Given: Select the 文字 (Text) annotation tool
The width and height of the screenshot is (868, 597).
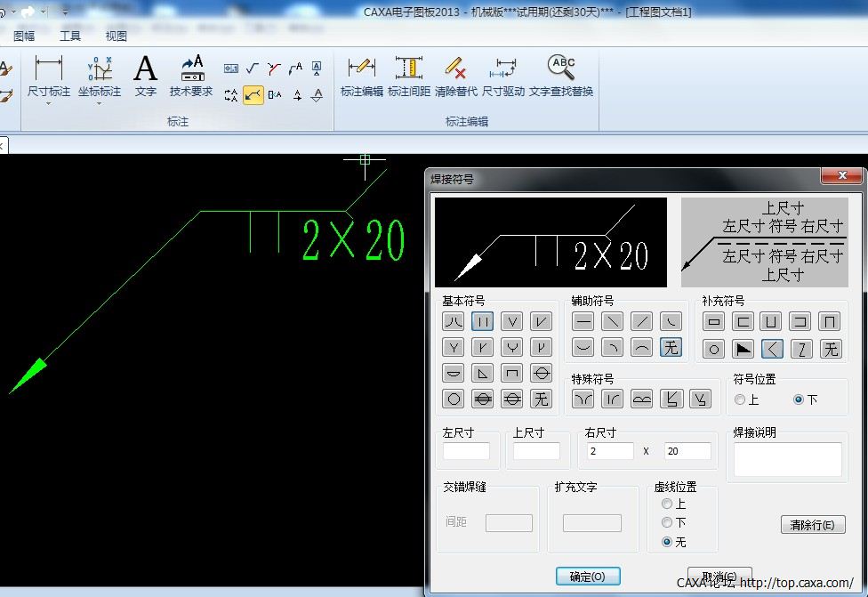Looking at the screenshot, I should tap(145, 76).
